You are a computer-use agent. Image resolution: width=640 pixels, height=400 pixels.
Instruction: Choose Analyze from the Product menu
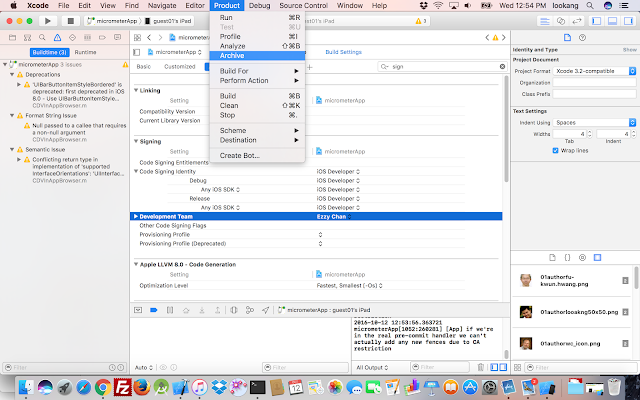click(x=257, y=46)
